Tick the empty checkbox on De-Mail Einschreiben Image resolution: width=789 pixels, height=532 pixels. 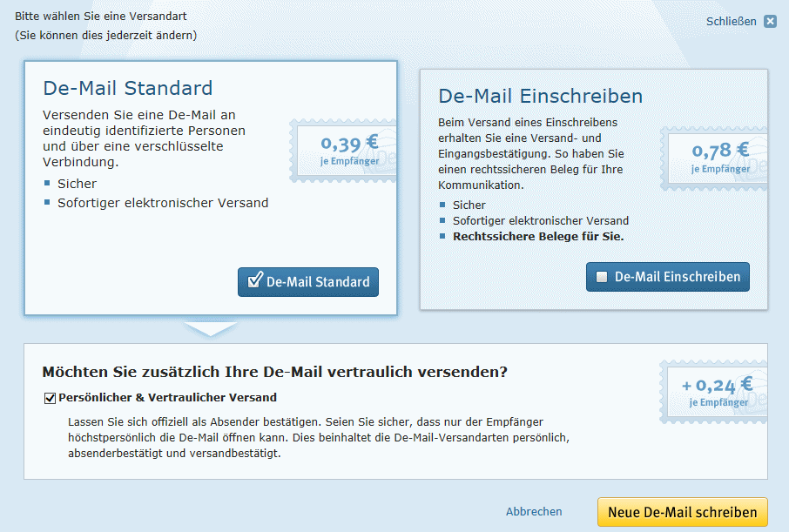tap(601, 277)
